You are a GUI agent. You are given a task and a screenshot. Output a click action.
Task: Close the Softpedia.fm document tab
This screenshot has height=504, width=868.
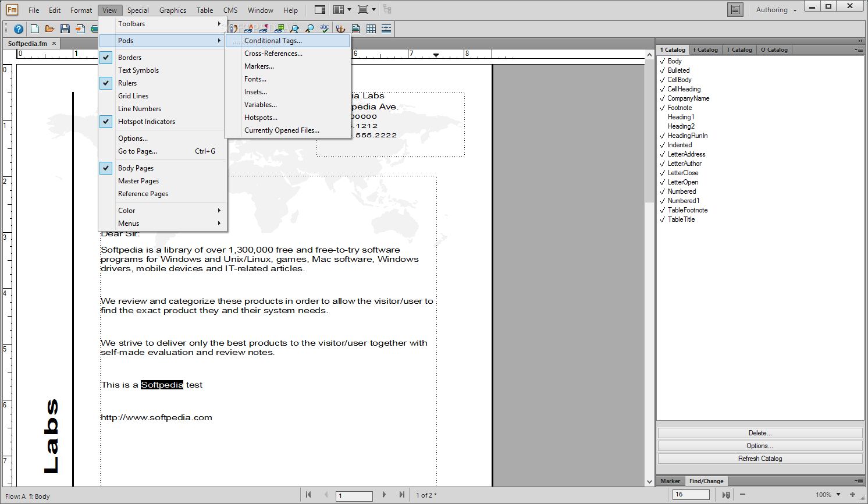54,44
